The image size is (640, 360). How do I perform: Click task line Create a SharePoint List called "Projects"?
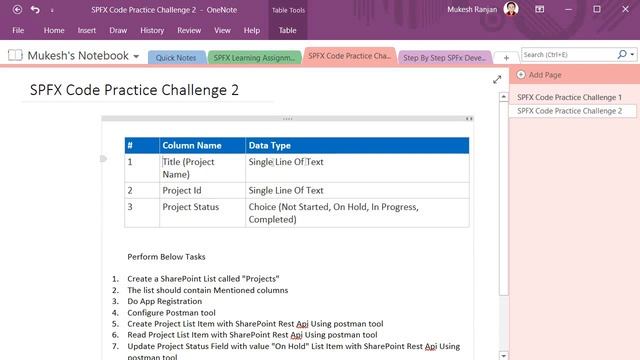point(203,279)
